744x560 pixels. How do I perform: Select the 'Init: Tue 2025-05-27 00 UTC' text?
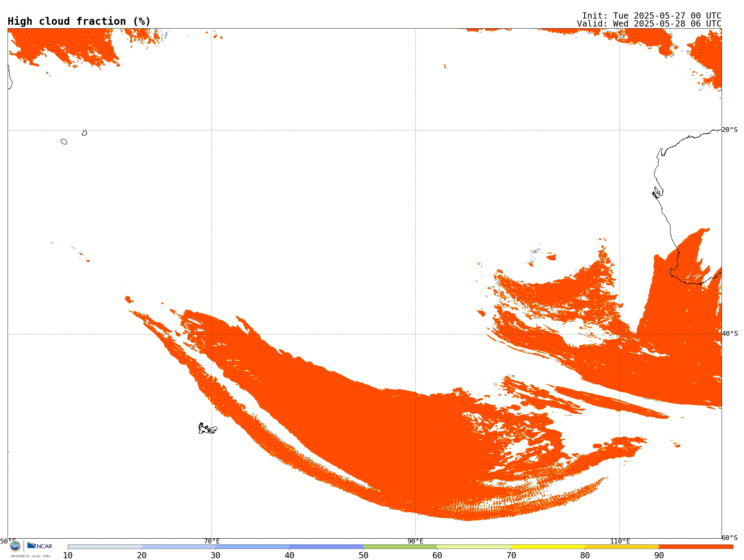(652, 16)
